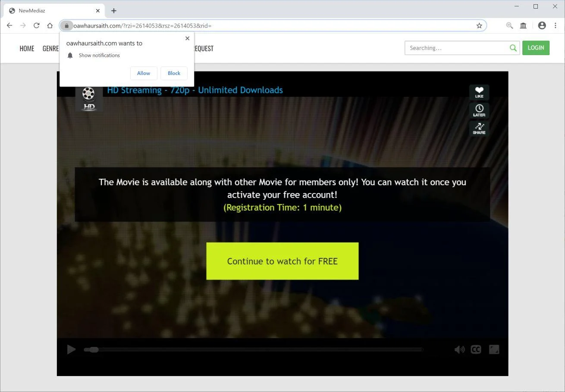This screenshot has height=392, width=565.
Task: Go back to the previous page
Action: [x=9, y=25]
